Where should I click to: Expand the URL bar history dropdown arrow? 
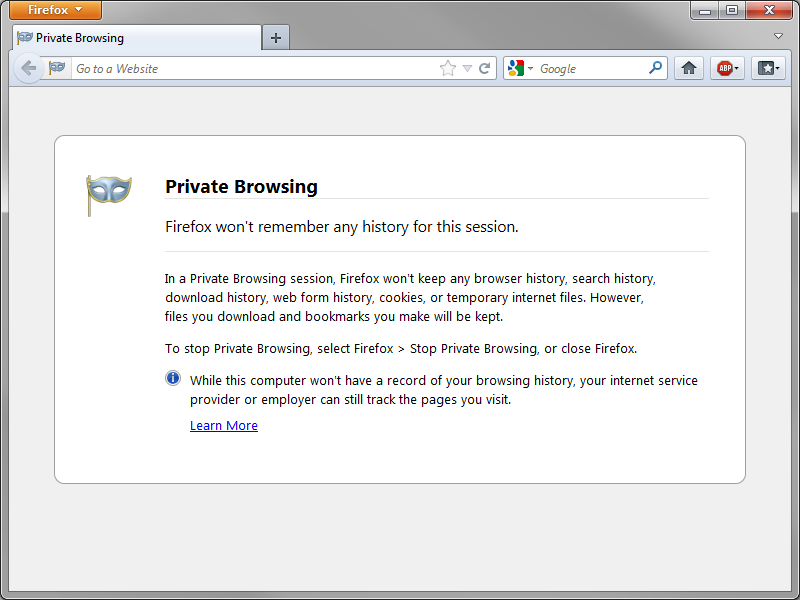pos(467,68)
